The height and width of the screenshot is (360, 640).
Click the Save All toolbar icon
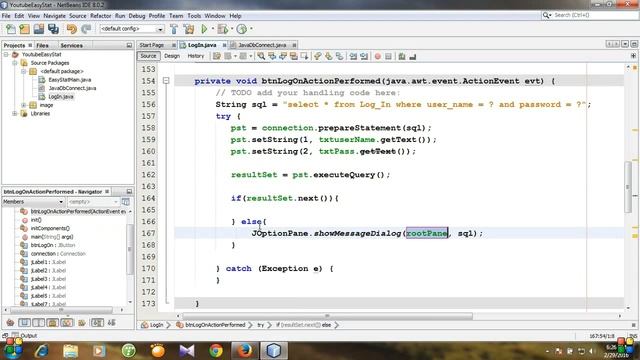click(53, 29)
